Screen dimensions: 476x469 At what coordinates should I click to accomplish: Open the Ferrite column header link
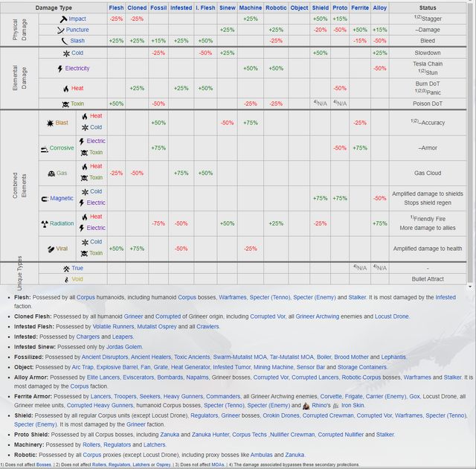click(360, 8)
